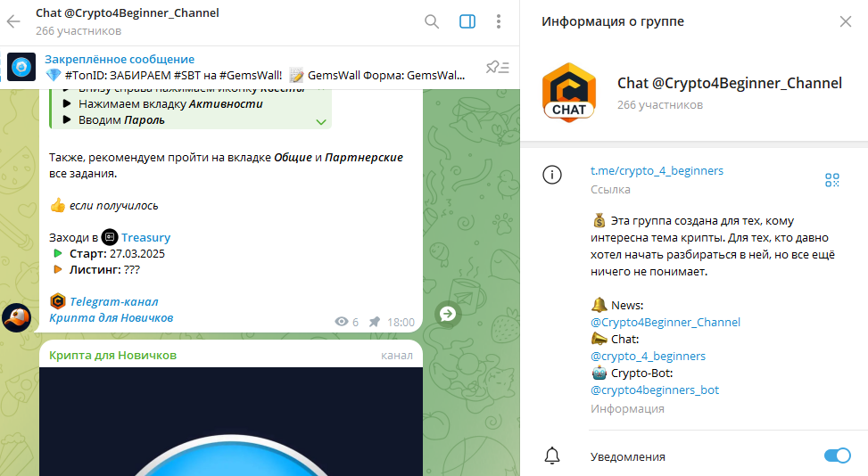Screen dimensions: 868x476
Task: Close the group info panel
Action: pos(846,21)
